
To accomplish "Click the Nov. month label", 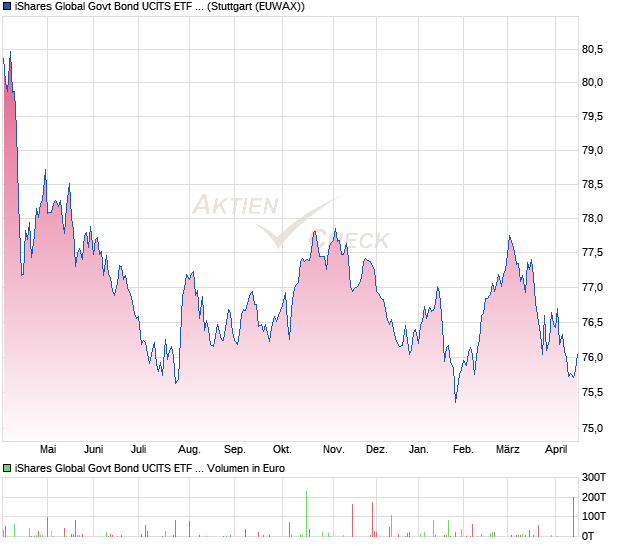I will [x=333, y=450].
